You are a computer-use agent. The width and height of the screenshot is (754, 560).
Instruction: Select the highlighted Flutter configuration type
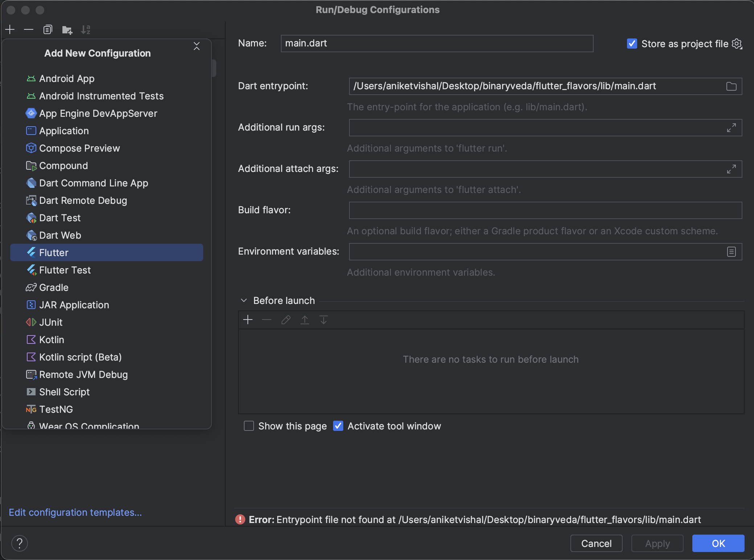(x=107, y=252)
